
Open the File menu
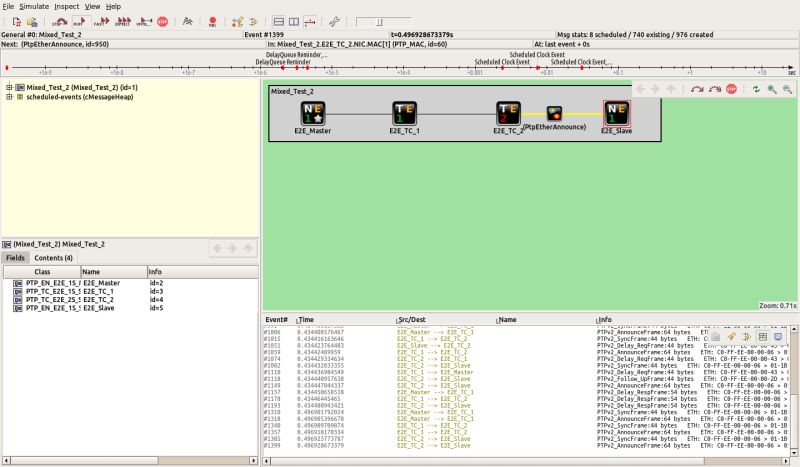[x=8, y=7]
